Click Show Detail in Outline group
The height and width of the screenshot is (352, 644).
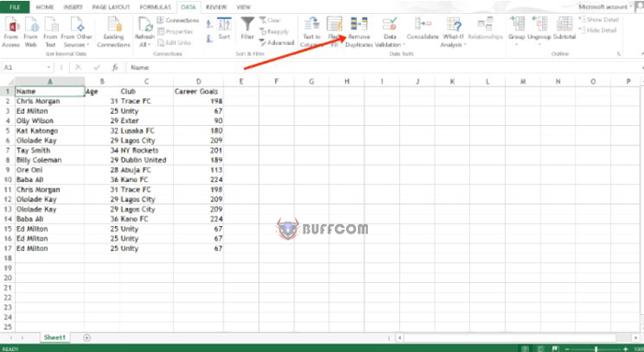[599, 19]
